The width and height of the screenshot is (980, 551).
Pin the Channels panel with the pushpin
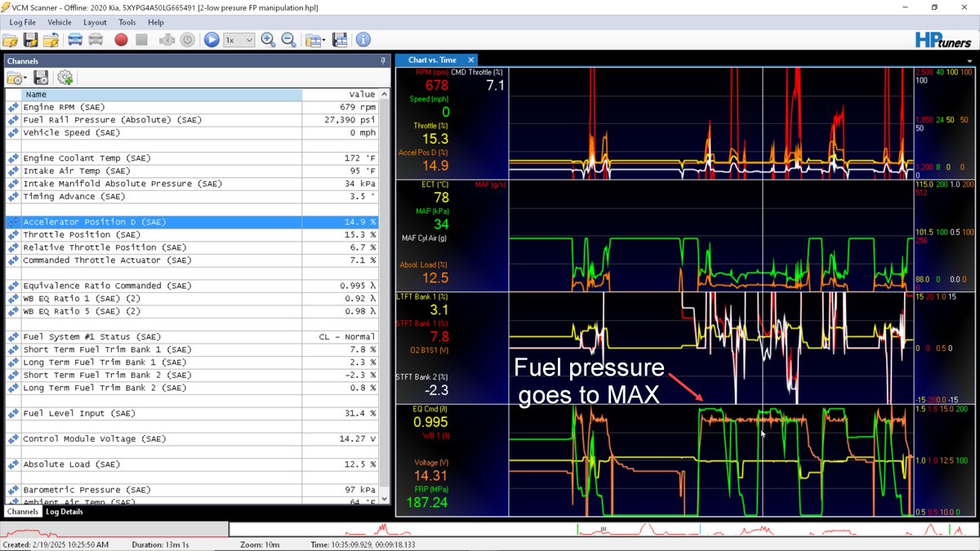click(383, 61)
